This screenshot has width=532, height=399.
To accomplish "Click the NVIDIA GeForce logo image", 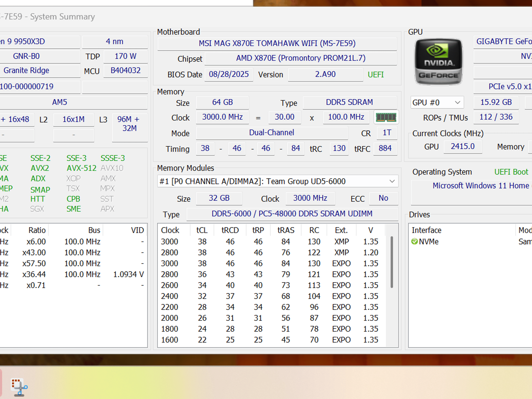I will coord(438,62).
